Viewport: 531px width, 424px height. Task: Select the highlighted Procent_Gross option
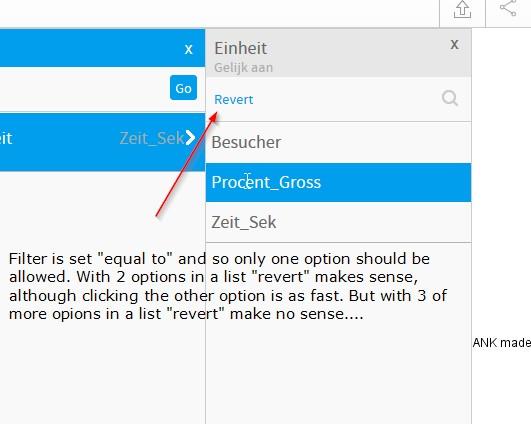(338, 182)
